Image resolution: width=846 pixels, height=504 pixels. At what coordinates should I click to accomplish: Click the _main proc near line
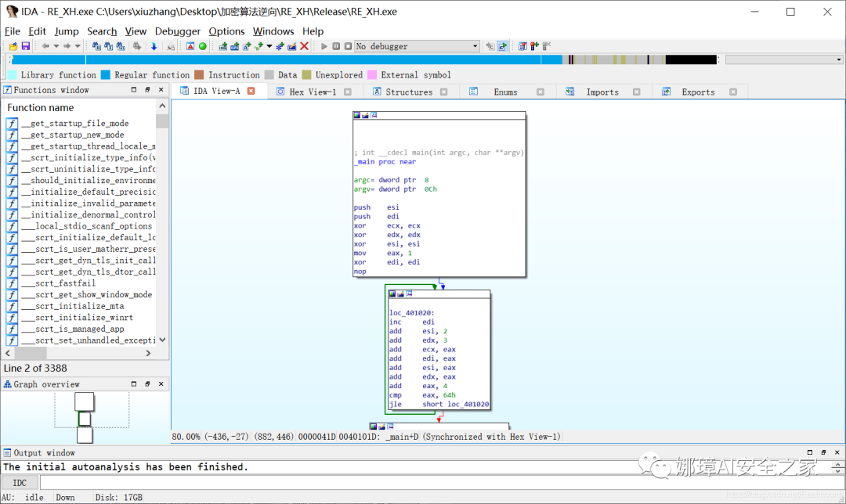[x=385, y=162]
